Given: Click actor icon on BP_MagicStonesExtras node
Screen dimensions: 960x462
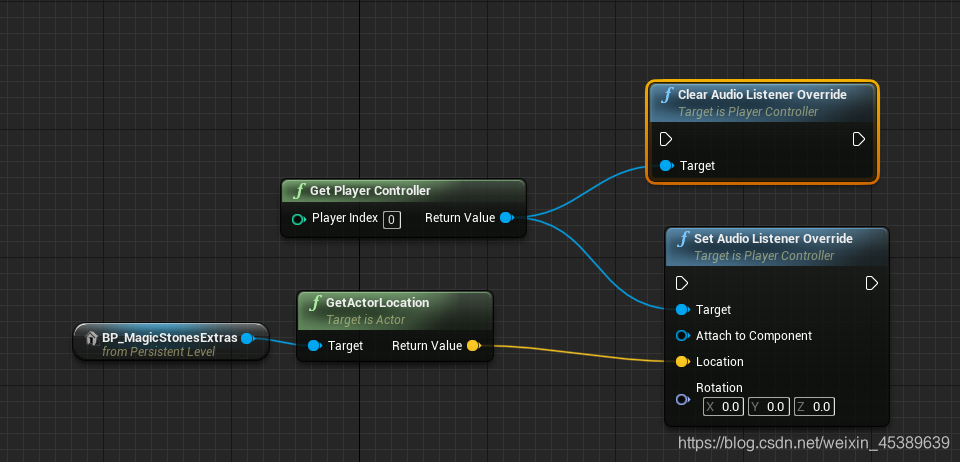Looking at the screenshot, I should click(x=92, y=338).
